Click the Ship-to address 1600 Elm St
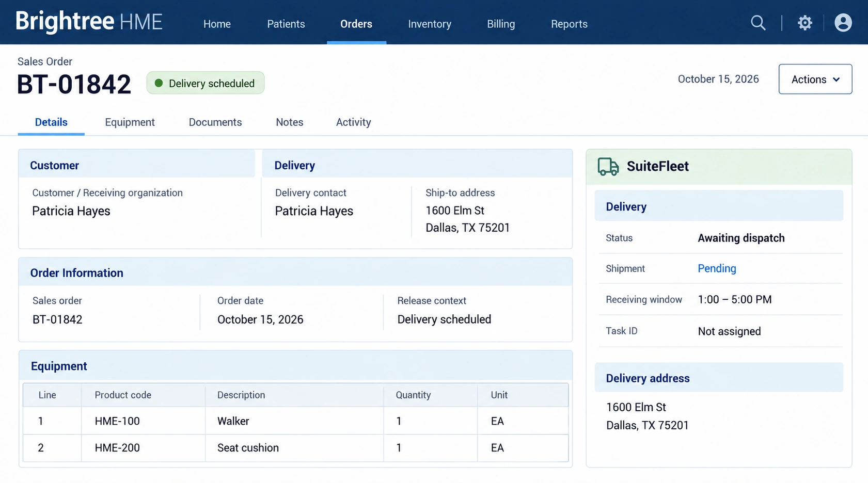 tap(455, 211)
